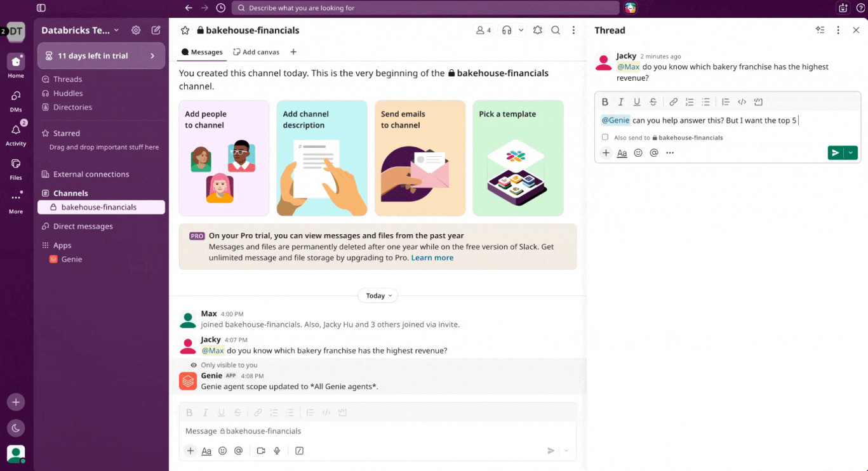The image size is (868, 471).
Task: Switch to the Messages tab
Action: click(202, 52)
